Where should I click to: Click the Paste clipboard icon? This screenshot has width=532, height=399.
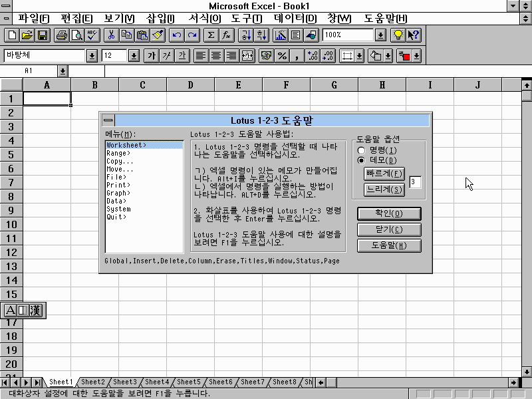coord(142,35)
